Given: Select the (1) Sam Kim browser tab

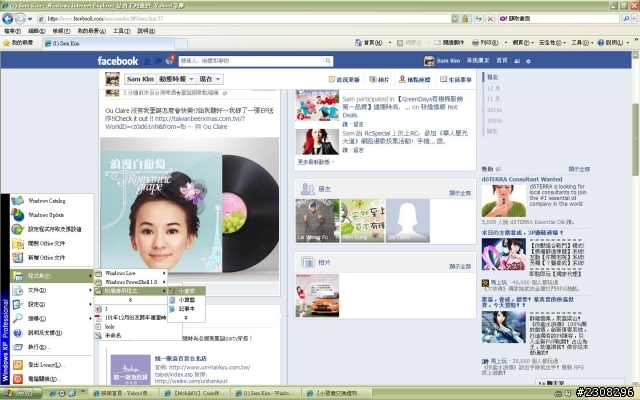Looking at the screenshot, I should (108, 43).
